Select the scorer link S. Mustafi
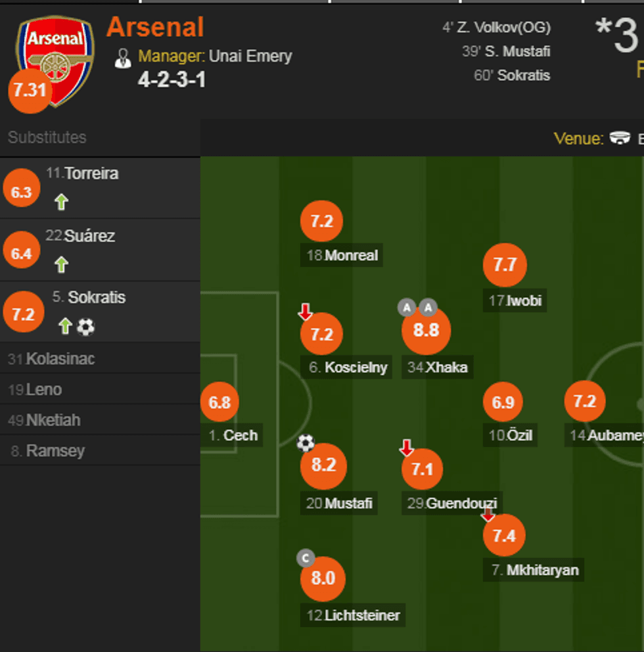Viewport: 644px width, 652px height. [x=518, y=51]
